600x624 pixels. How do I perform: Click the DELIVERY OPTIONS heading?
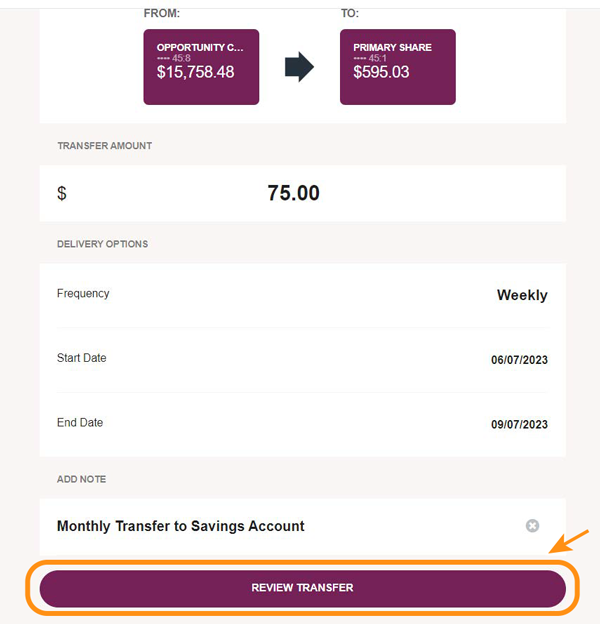[102, 244]
